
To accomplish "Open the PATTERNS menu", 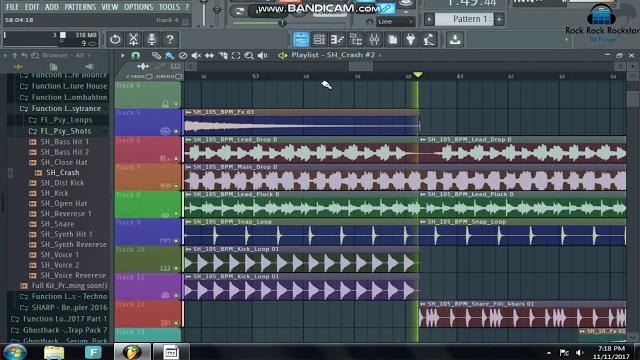I will click(x=80, y=7).
